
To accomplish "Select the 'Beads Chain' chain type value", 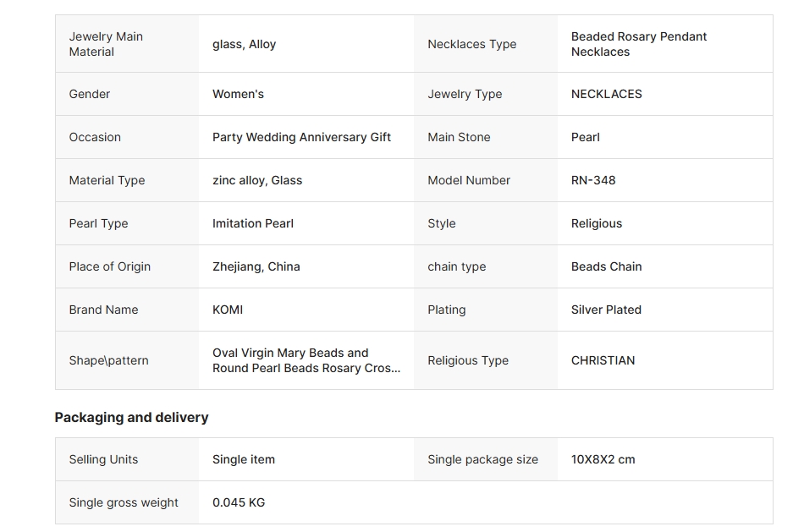I will point(606,266).
